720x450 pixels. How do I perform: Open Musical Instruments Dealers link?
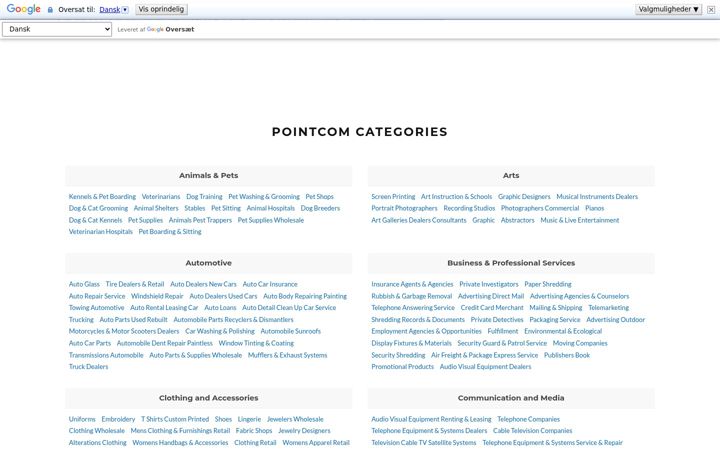click(597, 197)
